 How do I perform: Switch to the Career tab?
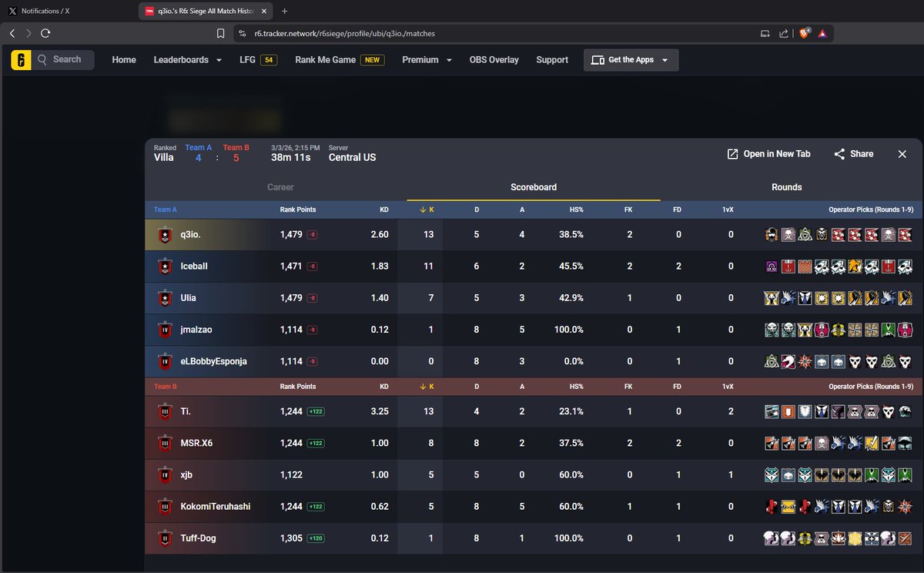pyautogui.click(x=280, y=187)
